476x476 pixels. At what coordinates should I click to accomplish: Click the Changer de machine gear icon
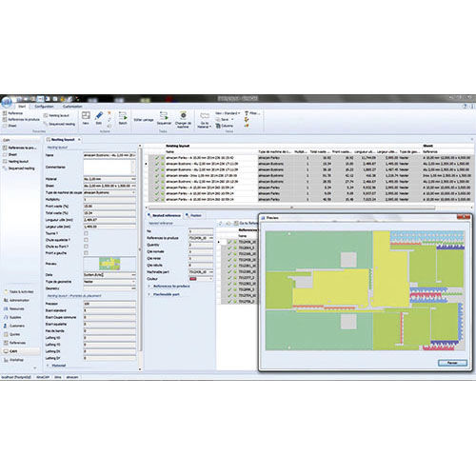183,115
